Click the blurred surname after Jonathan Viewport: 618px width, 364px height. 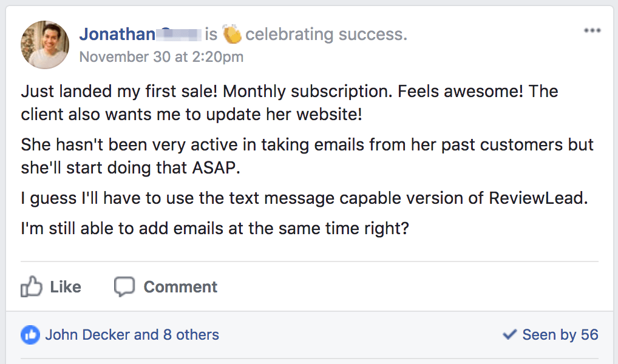click(179, 34)
